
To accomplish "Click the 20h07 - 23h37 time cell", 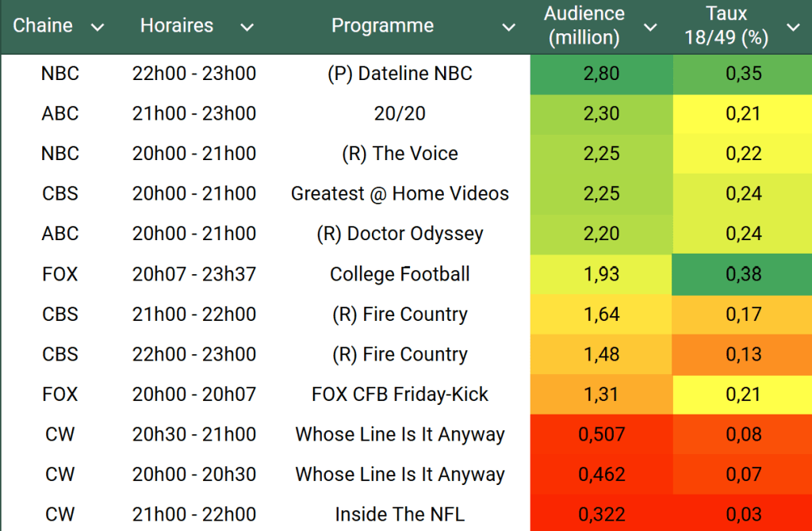I will (194, 274).
